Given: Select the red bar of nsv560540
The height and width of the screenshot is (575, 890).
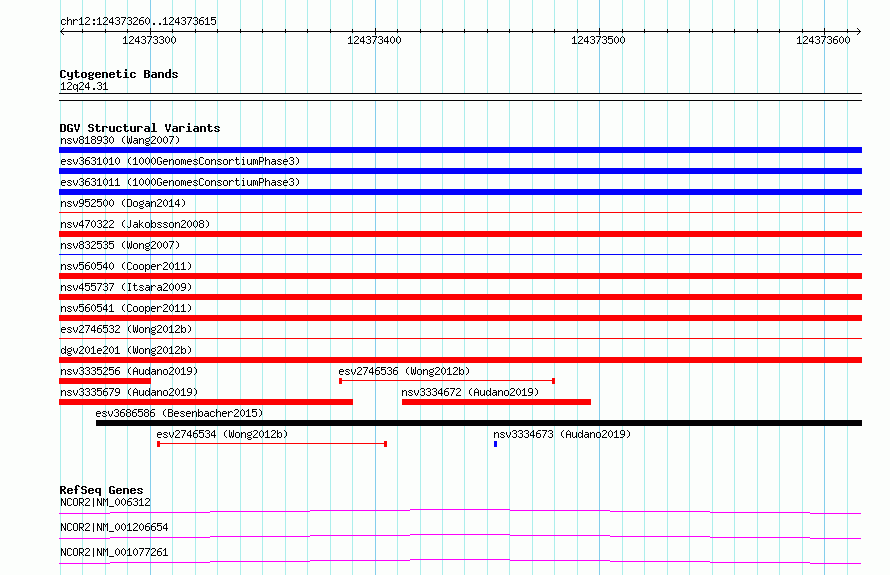Looking at the screenshot, I should 460,276.
